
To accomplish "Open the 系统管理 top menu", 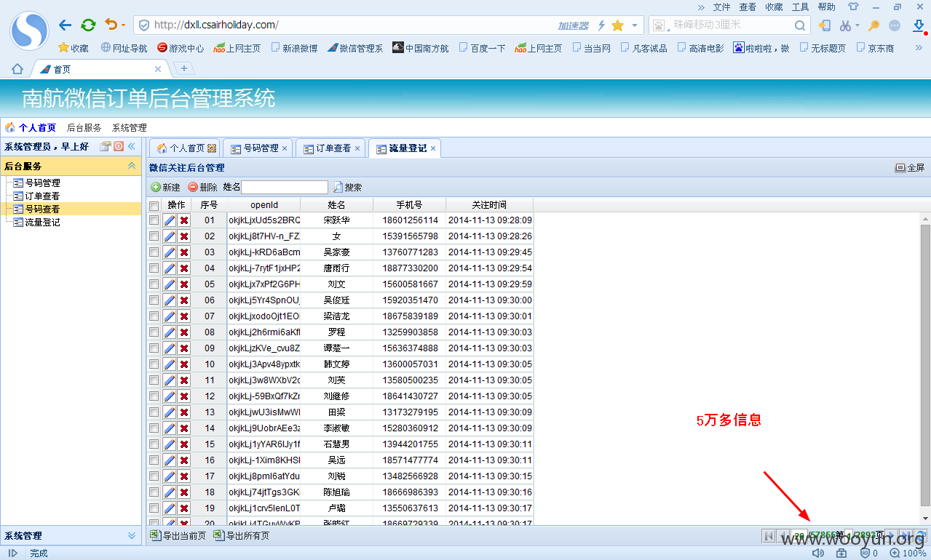I will pos(129,127).
